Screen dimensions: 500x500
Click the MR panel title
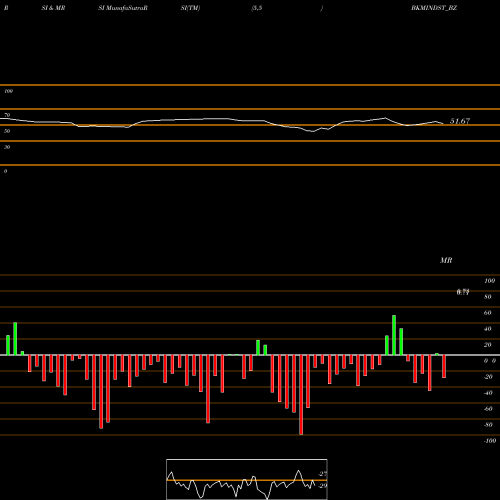446,260
